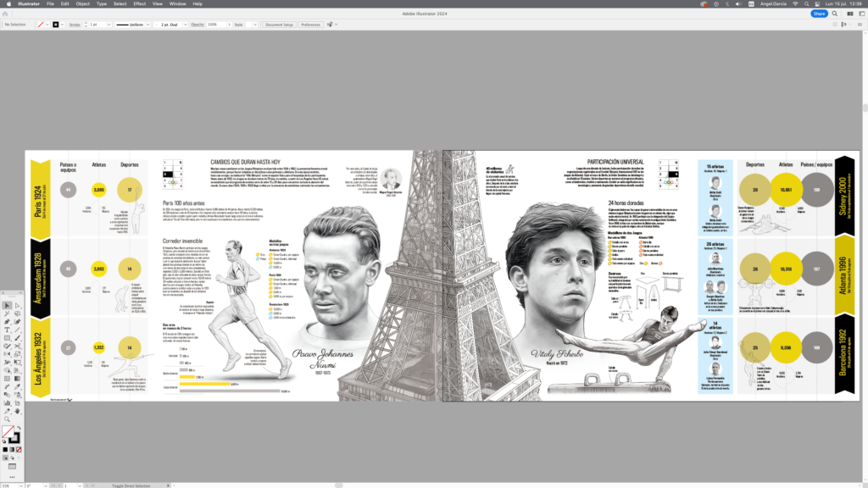Set paint type to None
The width and height of the screenshot is (868, 488).
click(19, 450)
